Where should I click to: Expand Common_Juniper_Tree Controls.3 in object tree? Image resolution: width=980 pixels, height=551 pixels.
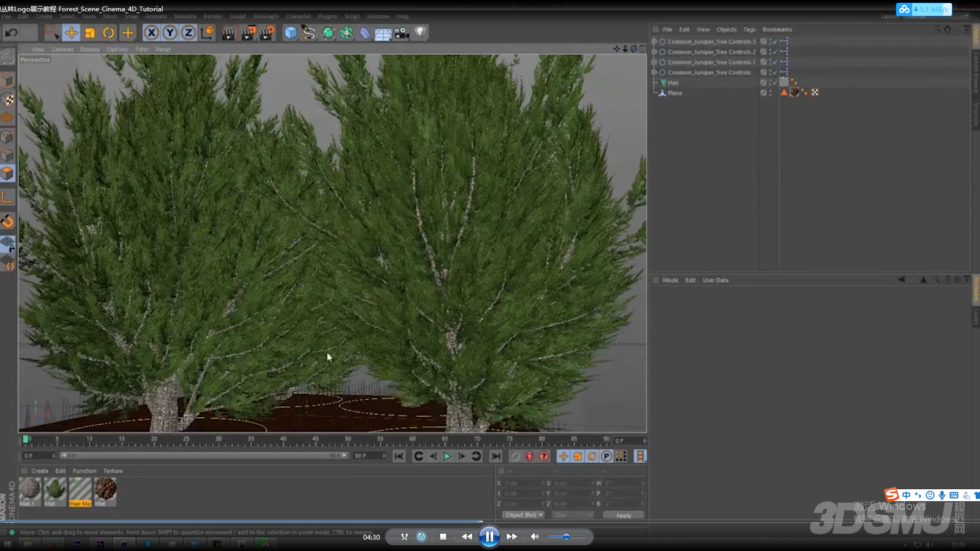click(654, 42)
